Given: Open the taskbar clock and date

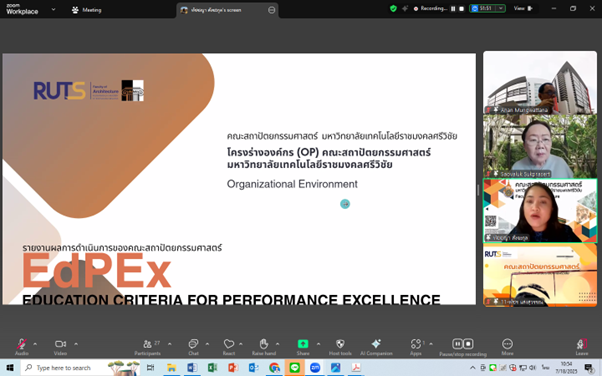Looking at the screenshot, I should tap(566, 368).
